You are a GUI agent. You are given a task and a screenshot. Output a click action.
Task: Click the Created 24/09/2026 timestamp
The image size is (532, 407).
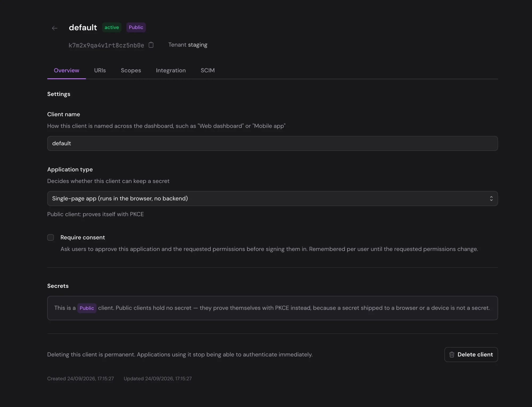pyautogui.click(x=81, y=379)
